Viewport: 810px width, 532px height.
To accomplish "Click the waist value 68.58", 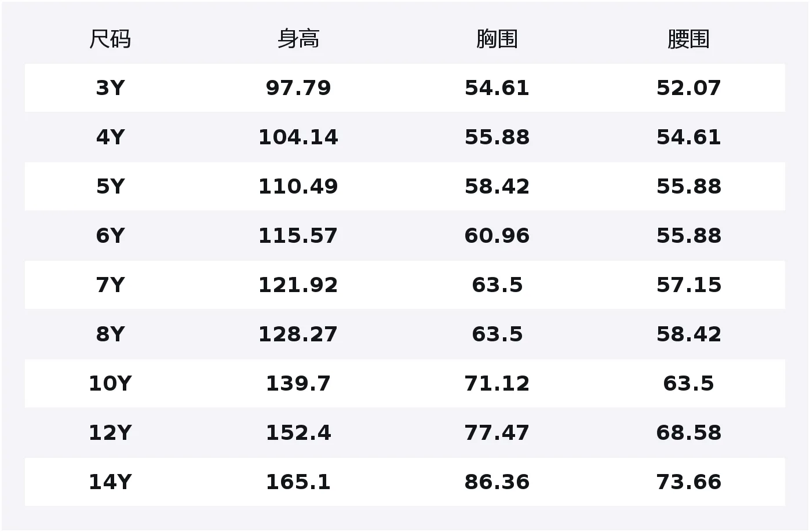I will tap(688, 433).
